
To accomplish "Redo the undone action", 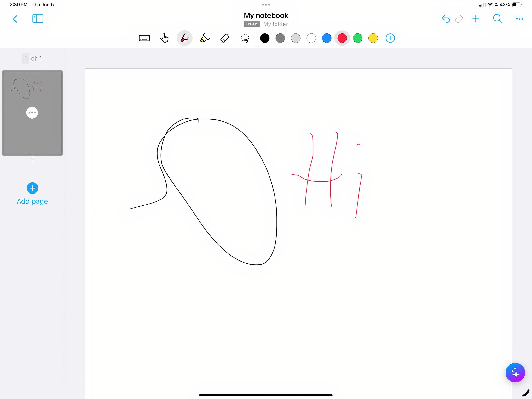I will 459,19.
